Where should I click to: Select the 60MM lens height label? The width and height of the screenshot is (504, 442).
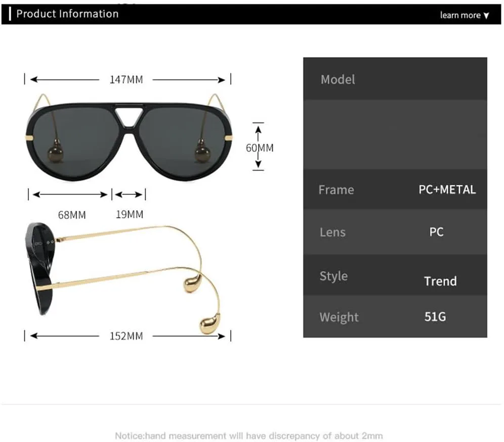[259, 148]
